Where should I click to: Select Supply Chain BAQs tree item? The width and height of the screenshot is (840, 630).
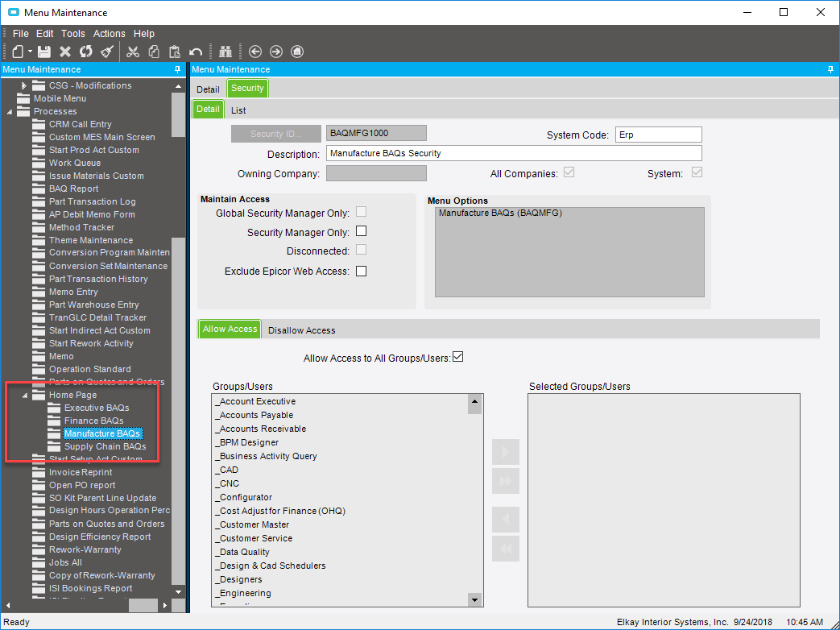pyautogui.click(x=105, y=446)
